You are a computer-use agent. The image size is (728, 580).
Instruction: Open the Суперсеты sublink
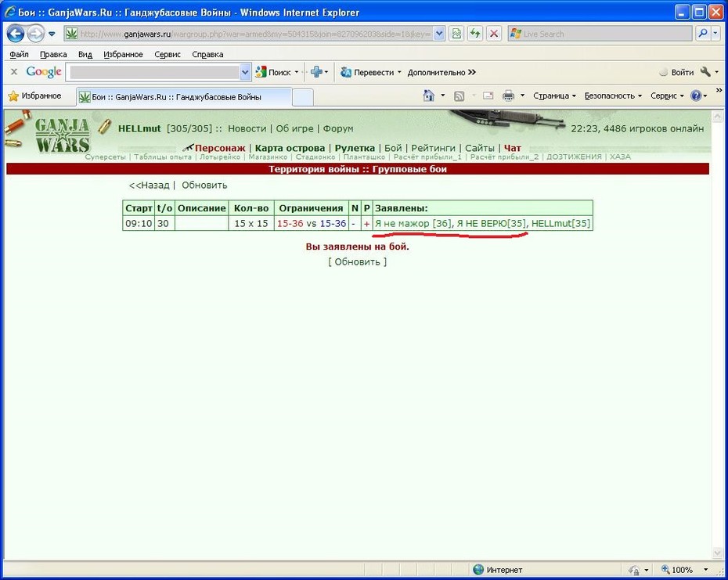[106, 157]
